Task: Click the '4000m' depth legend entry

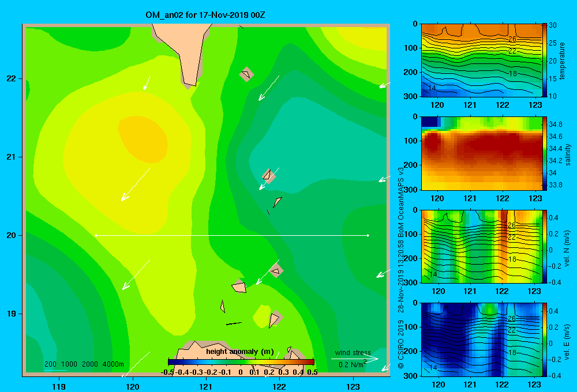Action: point(113,364)
